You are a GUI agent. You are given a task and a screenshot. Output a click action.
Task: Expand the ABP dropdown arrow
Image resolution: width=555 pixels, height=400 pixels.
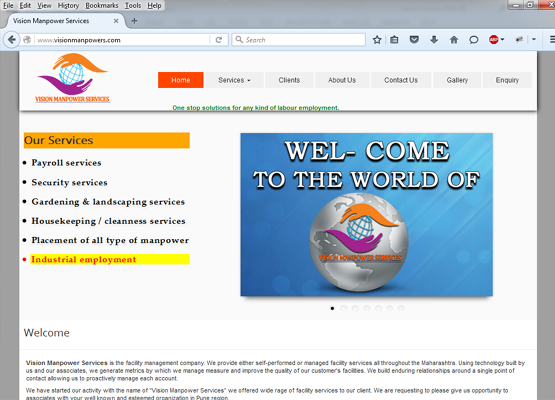click(502, 40)
